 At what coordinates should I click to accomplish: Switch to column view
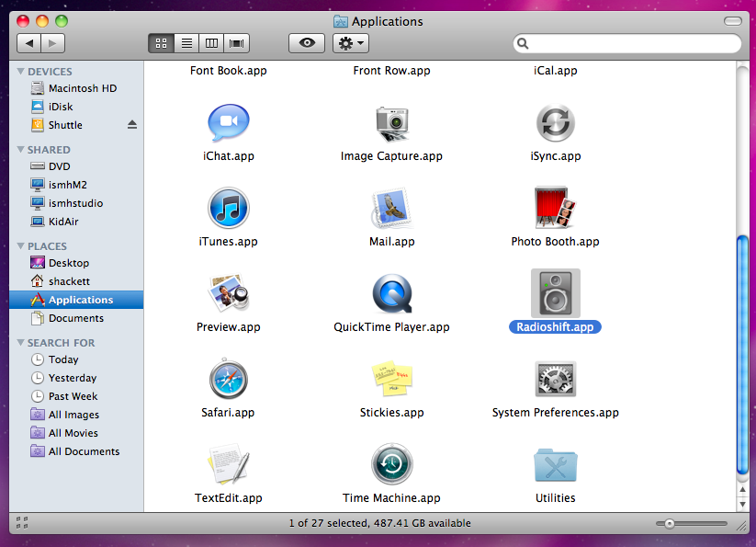[211, 43]
